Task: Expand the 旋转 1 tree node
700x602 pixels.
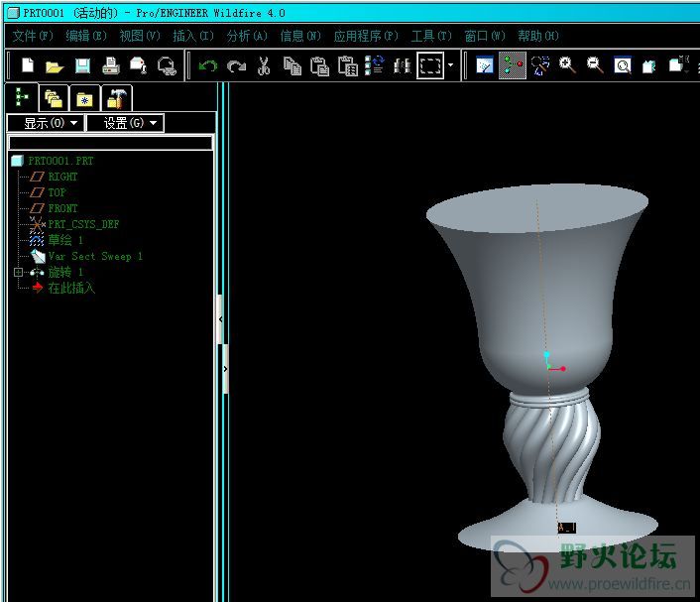Action: 18,272
